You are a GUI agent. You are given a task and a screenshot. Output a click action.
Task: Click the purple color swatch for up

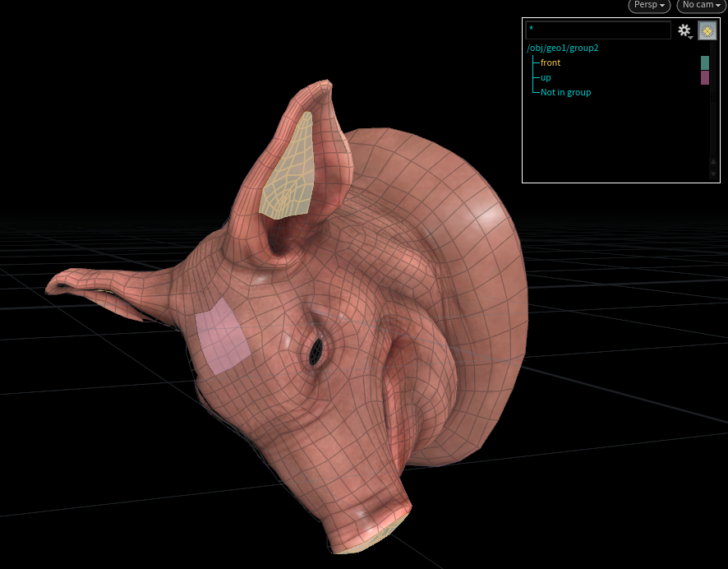point(704,77)
